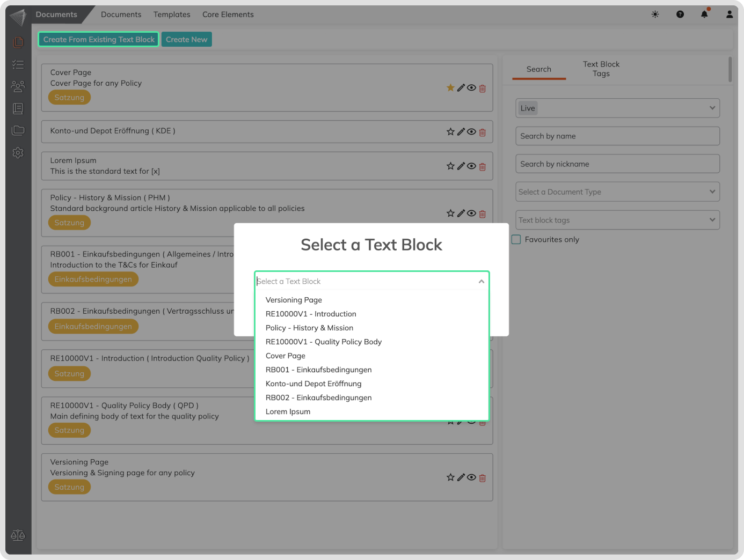Collapse the Select a Text Block combo box
This screenshot has width=744, height=560.
(x=481, y=282)
